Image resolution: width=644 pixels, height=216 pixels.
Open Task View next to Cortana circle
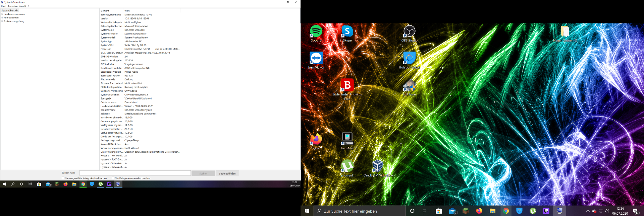click(425, 211)
